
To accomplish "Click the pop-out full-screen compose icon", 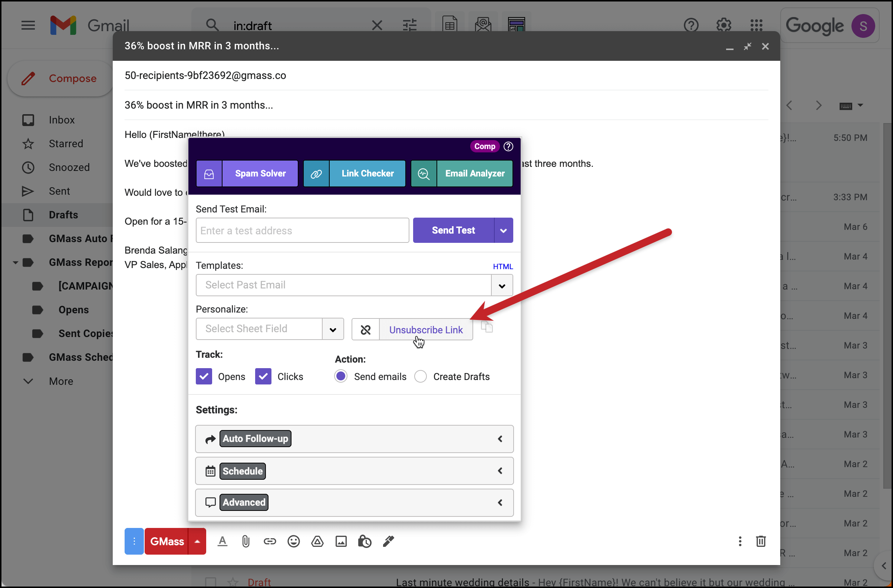I will 747,46.
